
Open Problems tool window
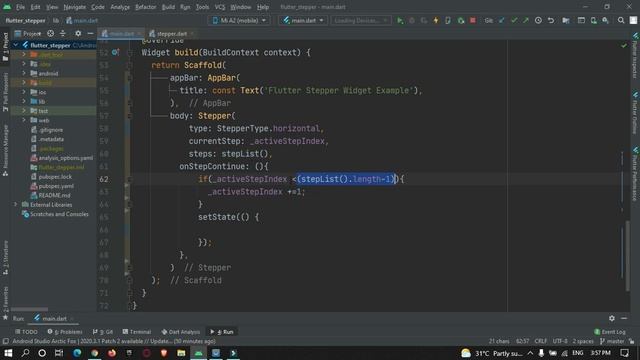[65, 332]
